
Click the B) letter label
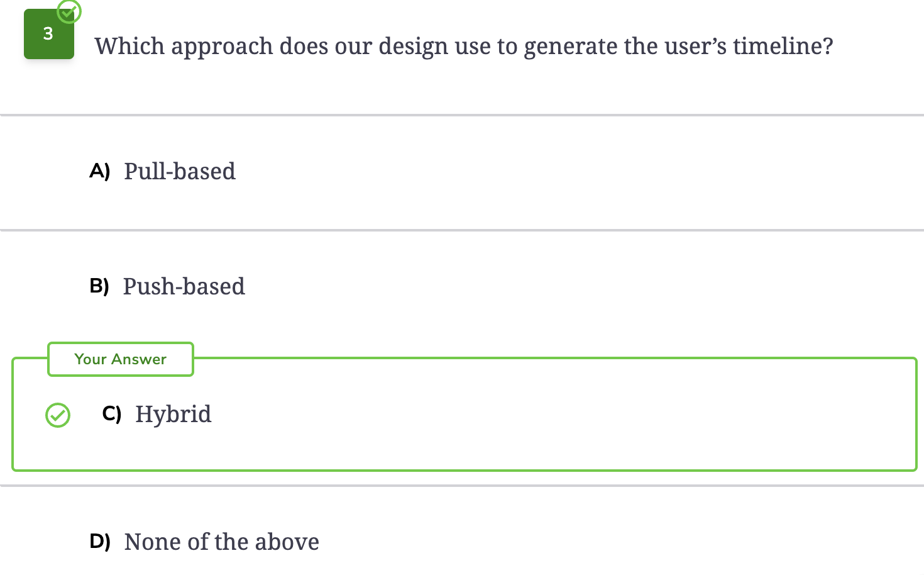tap(99, 286)
